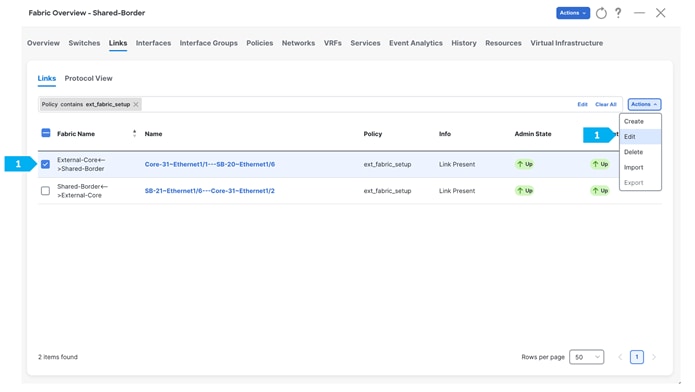Remove the ext_fabric_setup filter chip with its X
695x392 pixels.
point(136,104)
